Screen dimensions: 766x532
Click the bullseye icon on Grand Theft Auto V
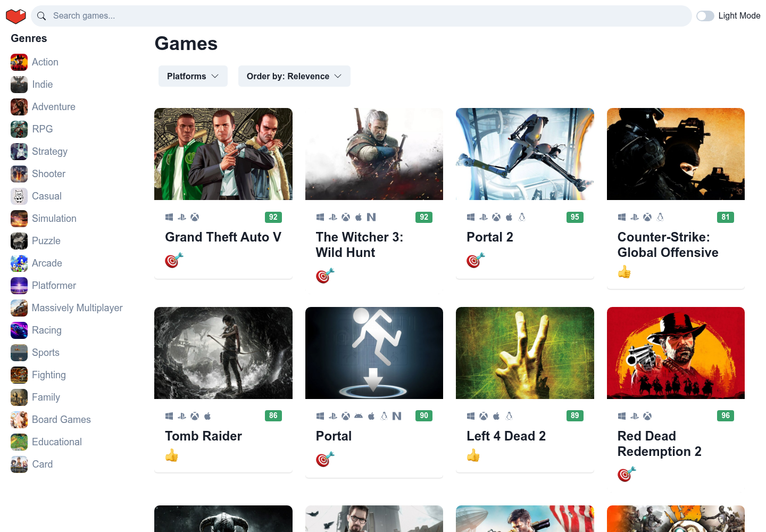pyautogui.click(x=174, y=260)
